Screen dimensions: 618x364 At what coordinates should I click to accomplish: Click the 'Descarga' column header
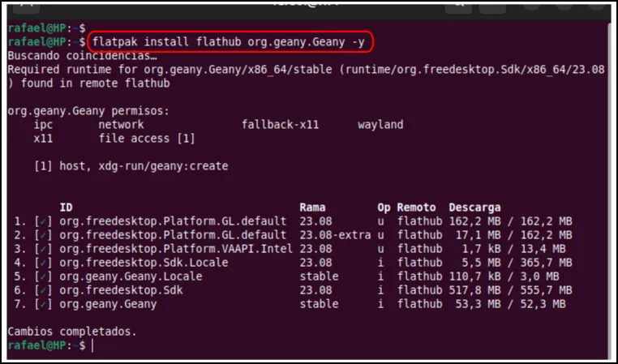(474, 208)
